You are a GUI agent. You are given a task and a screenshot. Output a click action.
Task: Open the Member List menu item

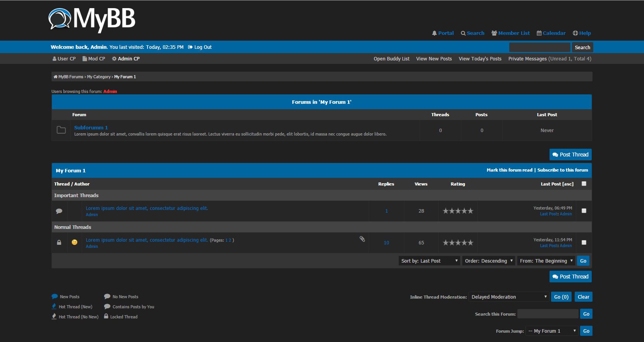pyautogui.click(x=510, y=33)
